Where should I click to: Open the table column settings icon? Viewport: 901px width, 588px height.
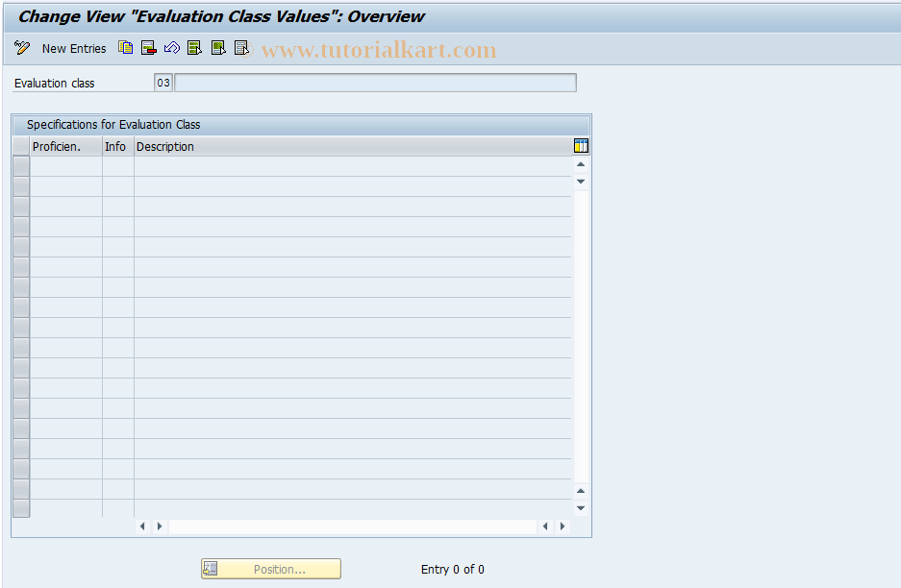581,146
